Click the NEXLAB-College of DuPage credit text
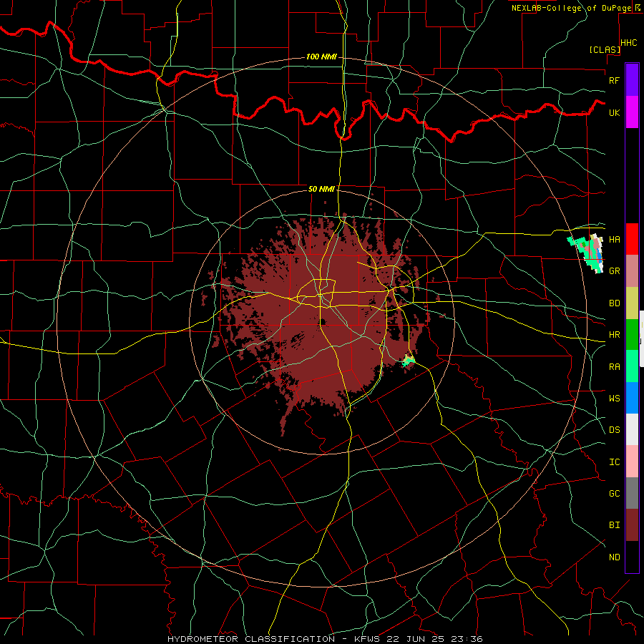 (571, 8)
